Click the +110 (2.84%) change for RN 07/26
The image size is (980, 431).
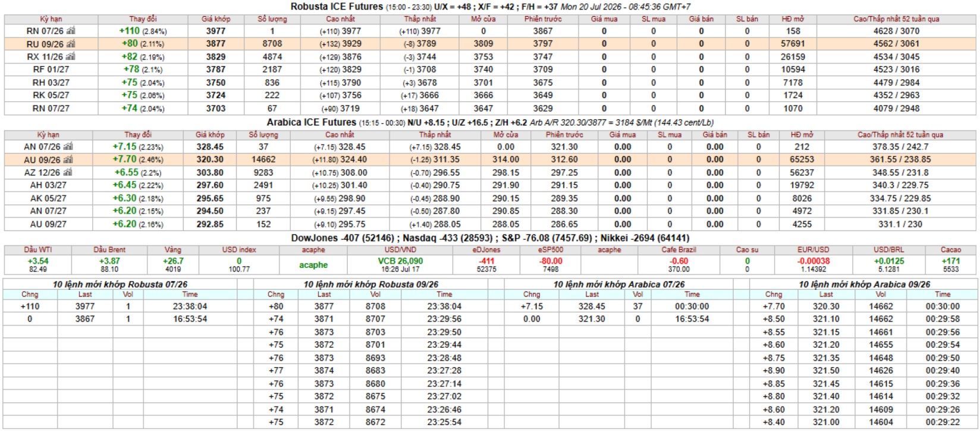(x=143, y=31)
